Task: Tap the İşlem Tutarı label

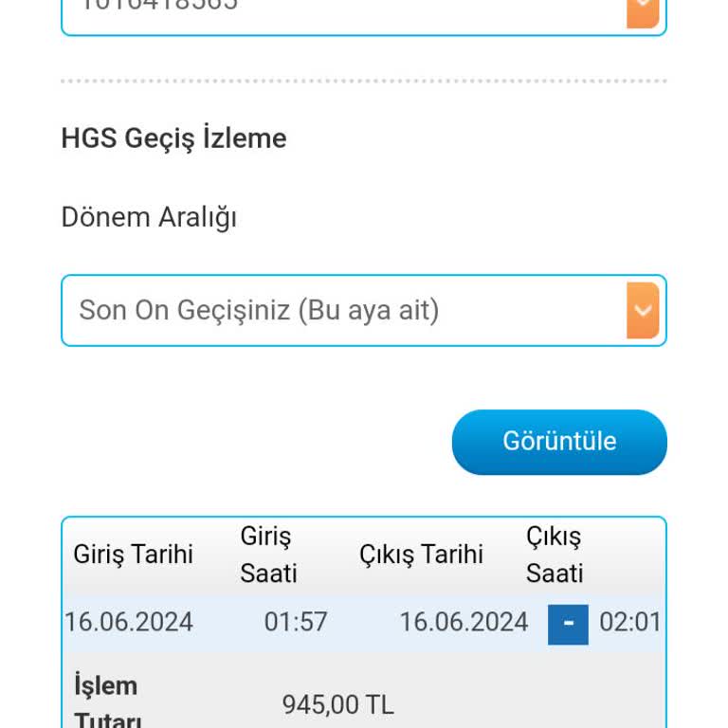Action: point(107,701)
